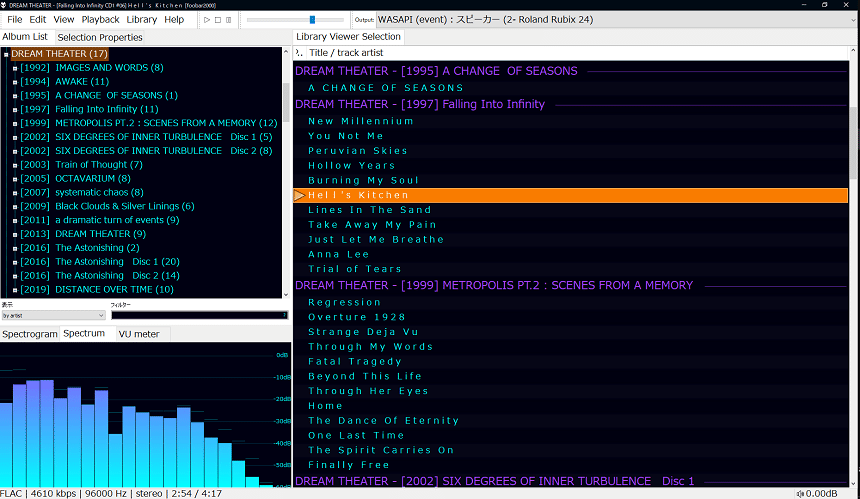
Task: Select The Astonishing Disc 1 (20)
Action: pos(100,262)
